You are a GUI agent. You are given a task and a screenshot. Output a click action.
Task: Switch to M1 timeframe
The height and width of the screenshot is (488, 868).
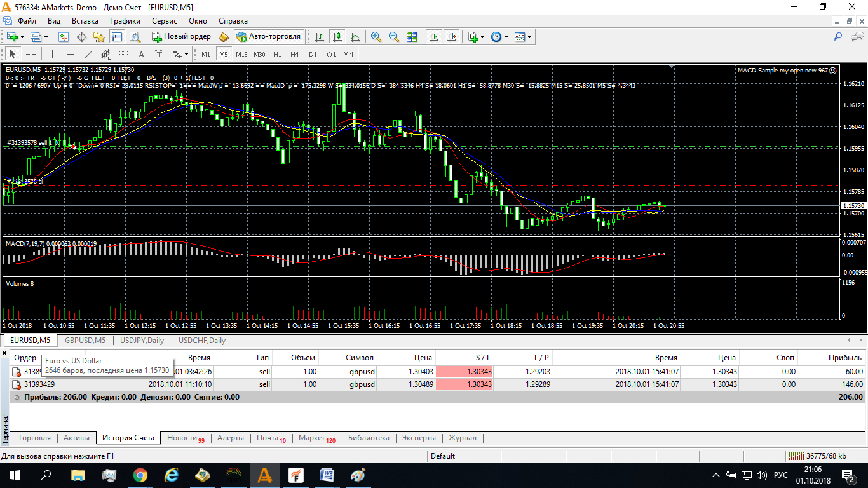tap(206, 54)
